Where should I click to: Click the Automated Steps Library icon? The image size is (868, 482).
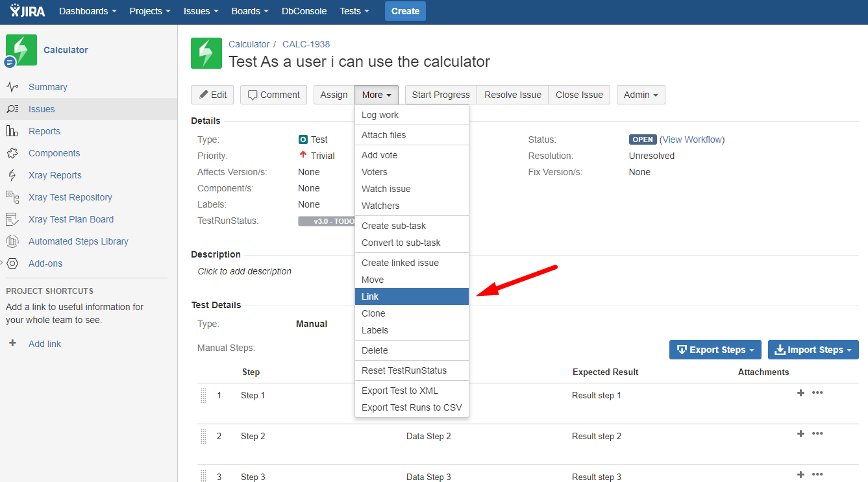point(12,241)
